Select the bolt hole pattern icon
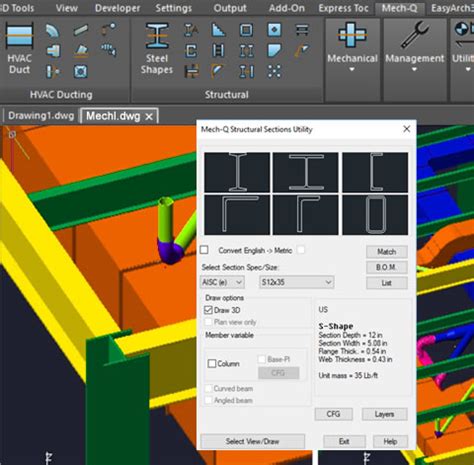This screenshot has height=465, width=474. tap(274, 71)
